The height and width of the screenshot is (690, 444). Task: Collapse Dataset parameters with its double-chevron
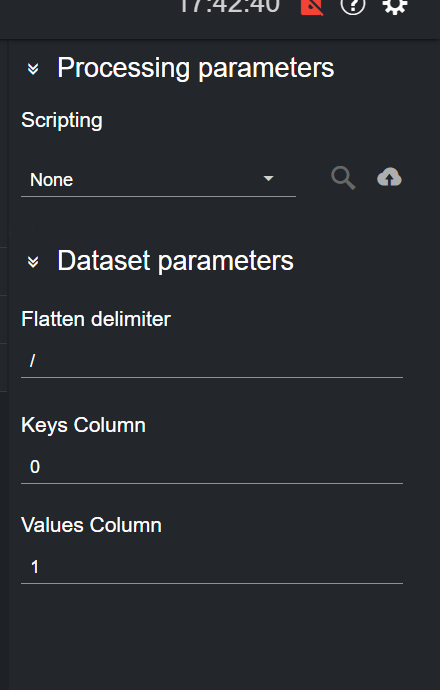pos(33,262)
